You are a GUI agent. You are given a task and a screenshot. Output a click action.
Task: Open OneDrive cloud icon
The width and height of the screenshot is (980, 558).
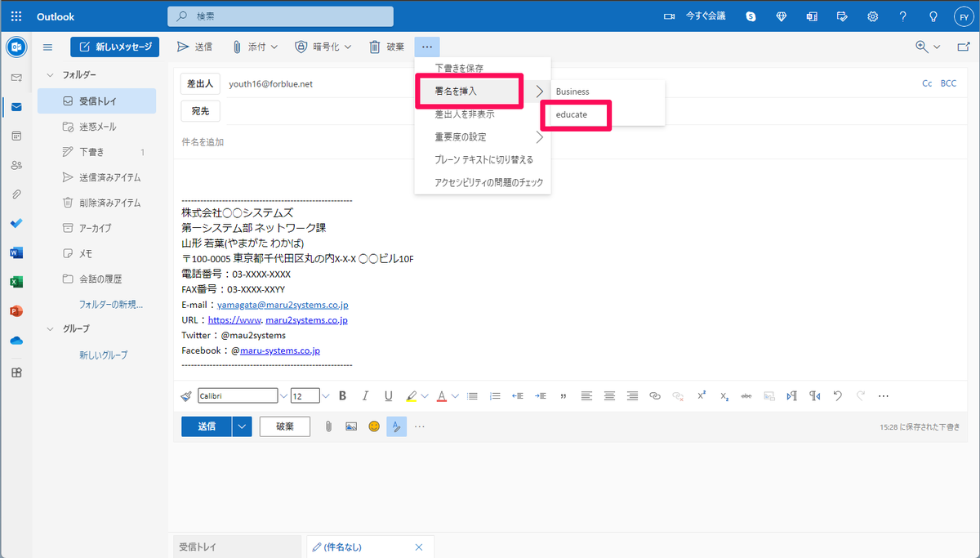(16, 341)
